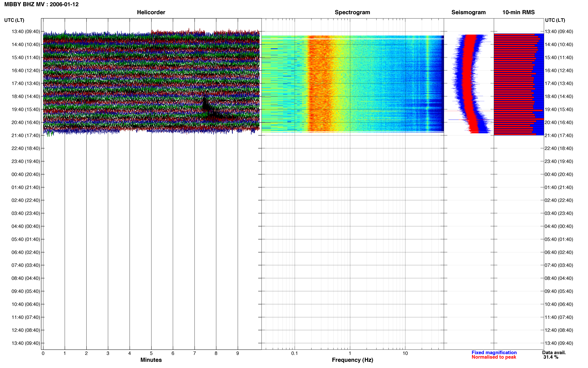Click the 'Fixed magnification' legend text

point(494,353)
